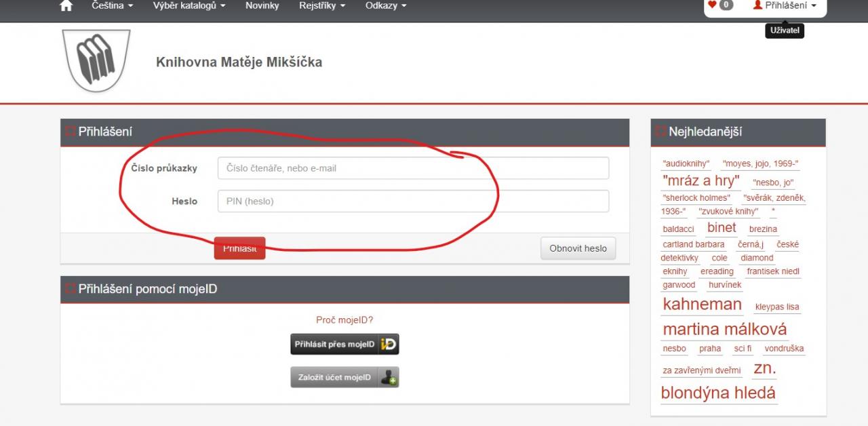
Task: Expand the Rejstříky menu
Action: click(x=322, y=6)
